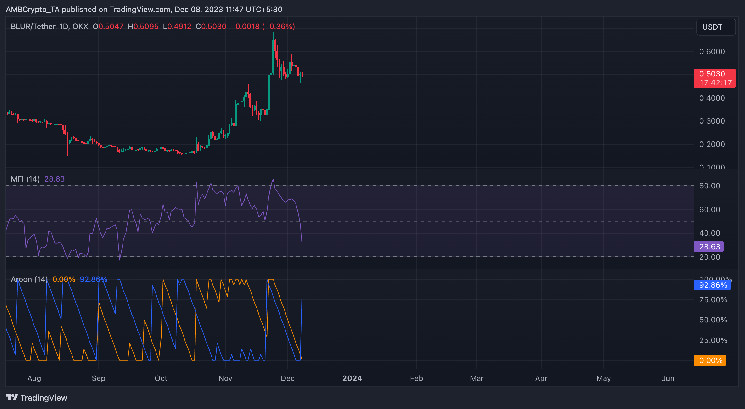Click the MFI (14) indicator legend
745x409 pixels.
pyautogui.click(x=25, y=179)
